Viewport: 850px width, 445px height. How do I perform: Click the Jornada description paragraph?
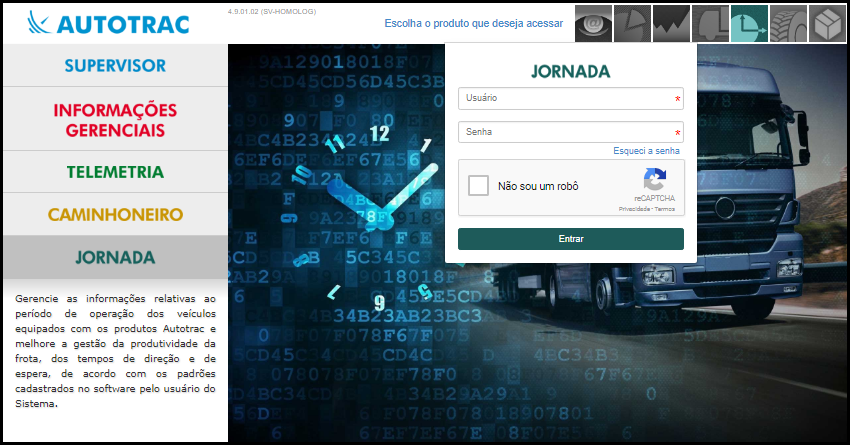click(x=115, y=351)
